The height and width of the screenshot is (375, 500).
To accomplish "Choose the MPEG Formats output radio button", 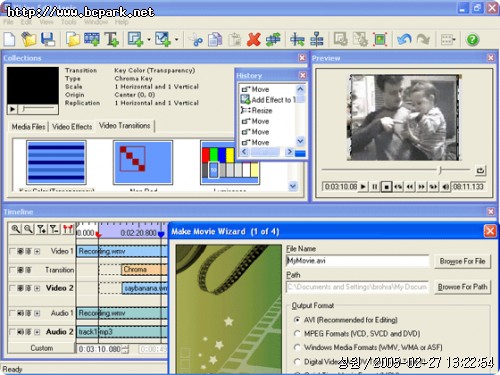I will coord(297,333).
